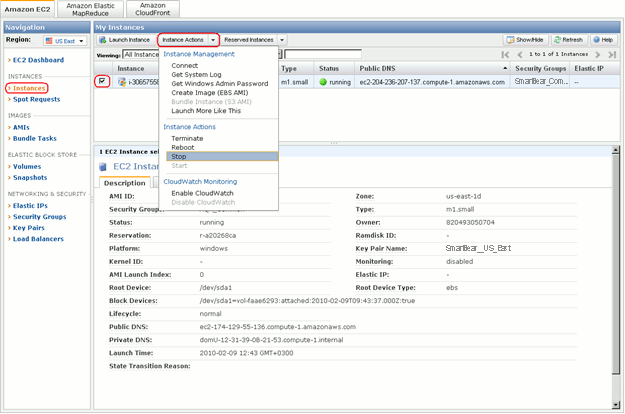
Task: Click the Private DNS domU value
Action: 271,340
